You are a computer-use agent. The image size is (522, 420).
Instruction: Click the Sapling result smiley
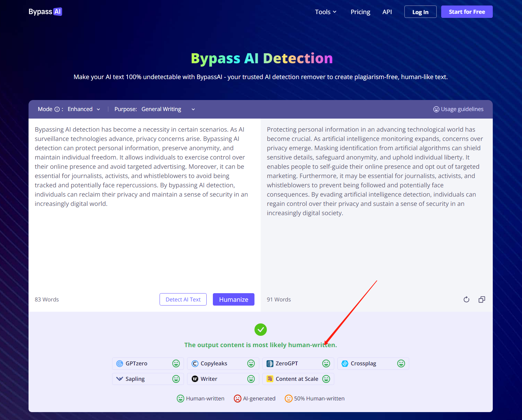coord(176,379)
